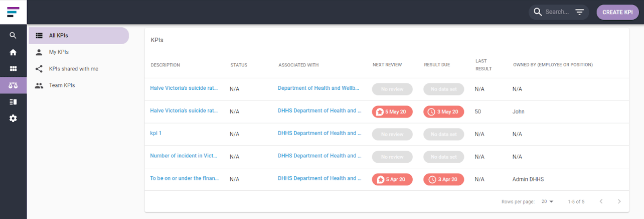Open the Halve Victoria's KPI owned by John
Image resolution: width=644 pixels, height=219 pixels.
(x=184, y=111)
